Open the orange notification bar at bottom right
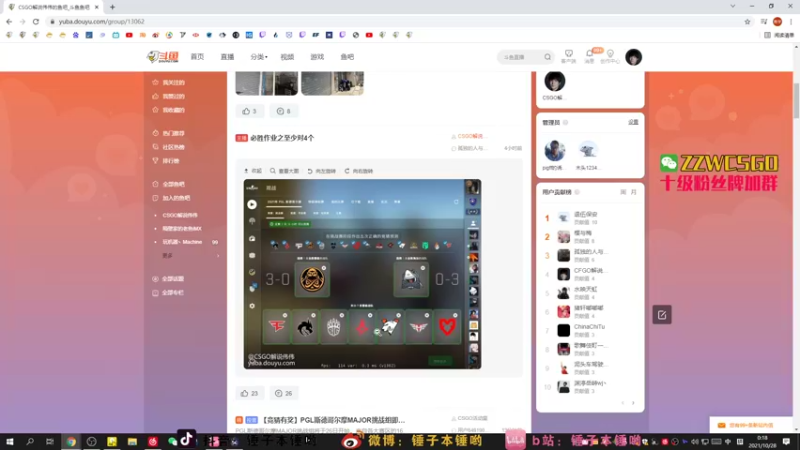Viewport: 800px width, 450px height. (751, 425)
